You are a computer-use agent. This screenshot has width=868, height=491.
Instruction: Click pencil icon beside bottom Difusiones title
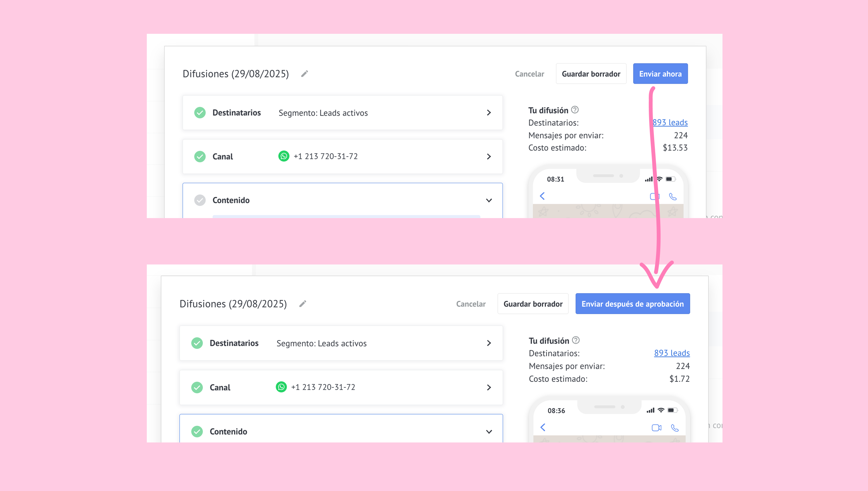(x=303, y=304)
